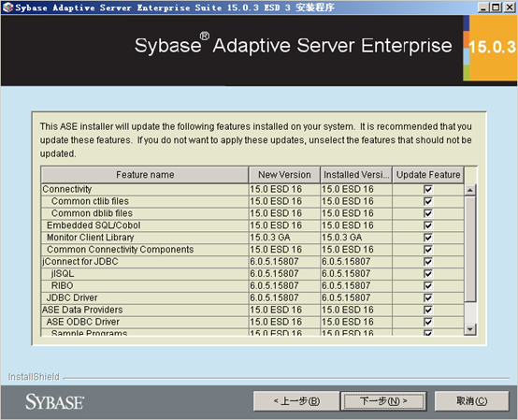Click Installed Version cell for RIBO
The image size is (518, 420).
(356, 286)
